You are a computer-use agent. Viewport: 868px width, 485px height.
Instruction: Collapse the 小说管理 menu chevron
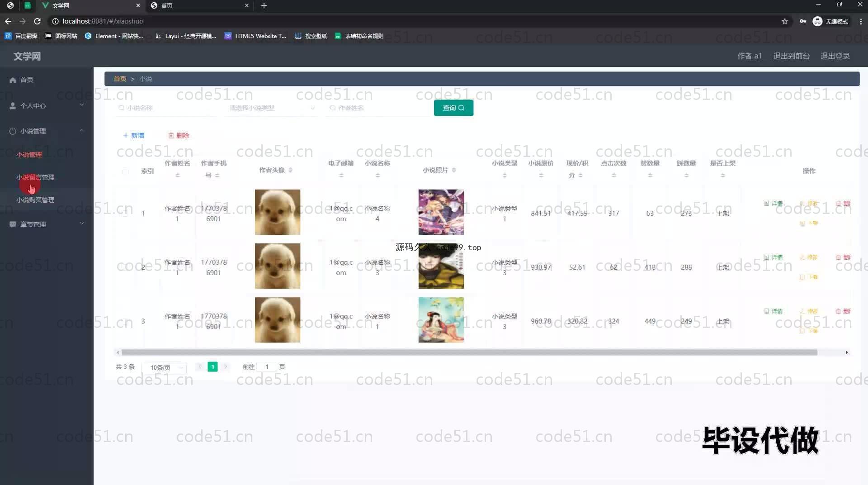pyautogui.click(x=82, y=130)
